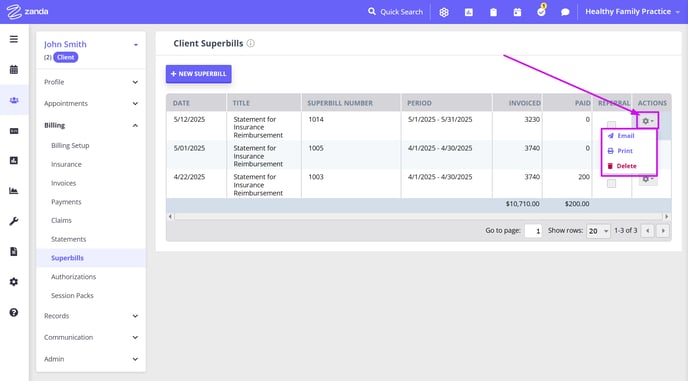The height and width of the screenshot is (381, 688).
Task: Open the wrench tools icon in sidebar
Action: pos(14,221)
